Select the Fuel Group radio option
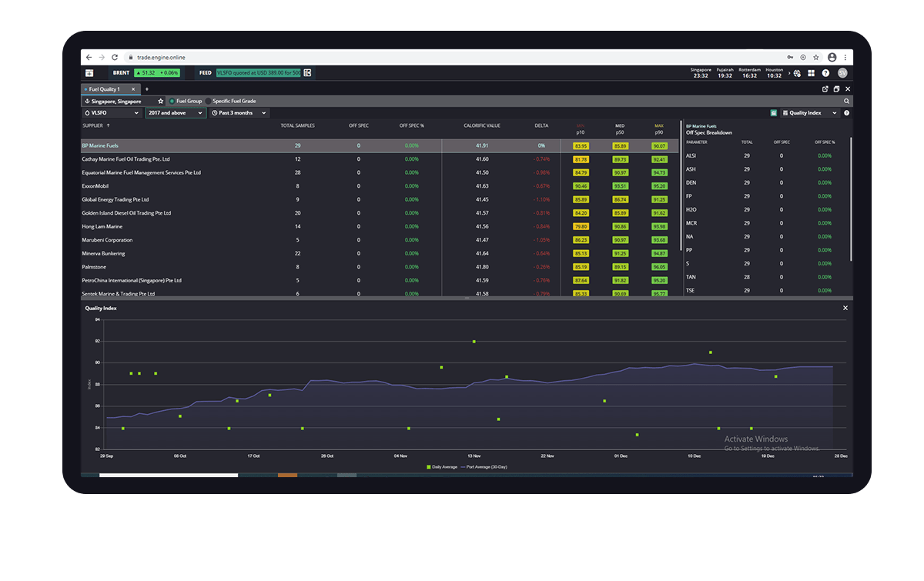The width and height of the screenshot is (924, 581). click(172, 101)
